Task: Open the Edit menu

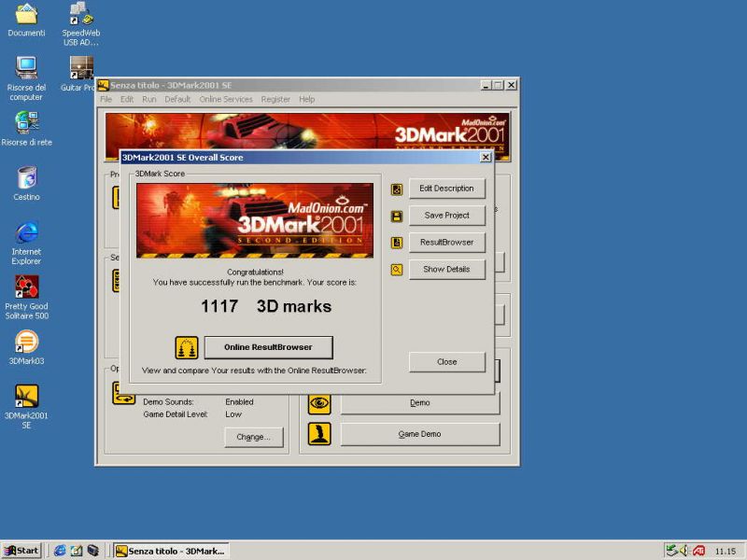Action: (127, 99)
